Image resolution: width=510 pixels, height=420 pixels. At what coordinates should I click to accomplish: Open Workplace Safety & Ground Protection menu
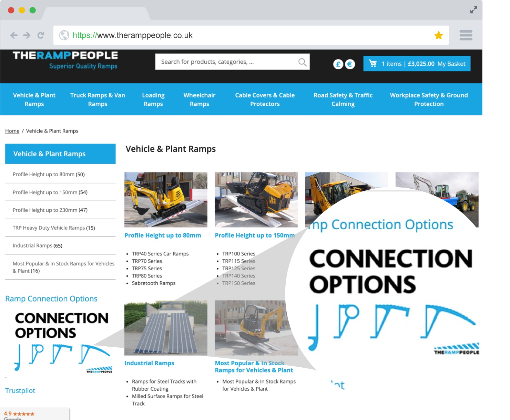click(429, 99)
